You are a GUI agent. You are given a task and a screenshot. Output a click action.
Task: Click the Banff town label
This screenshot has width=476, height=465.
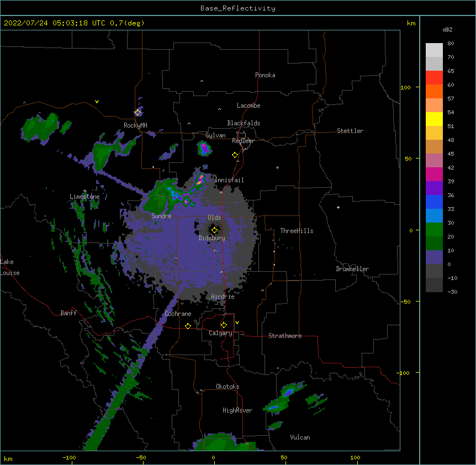[x=68, y=313]
